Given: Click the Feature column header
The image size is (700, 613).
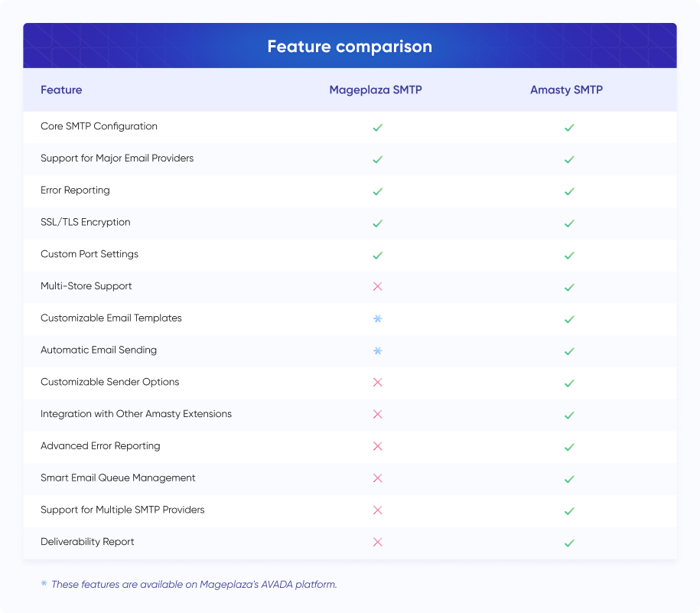Looking at the screenshot, I should coord(61,90).
